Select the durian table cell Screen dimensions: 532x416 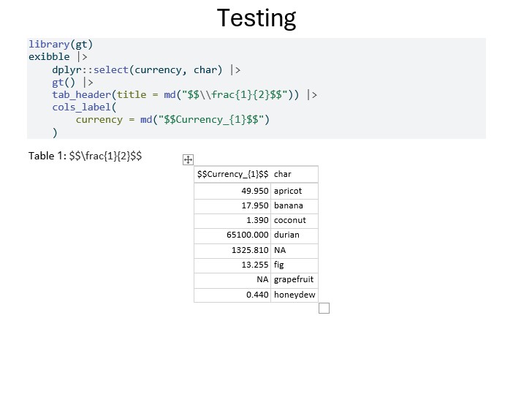(x=294, y=235)
